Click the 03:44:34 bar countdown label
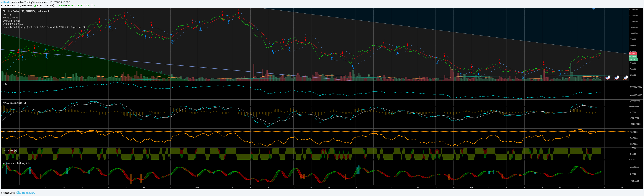The width and height of the screenshot is (644, 196). [633, 60]
